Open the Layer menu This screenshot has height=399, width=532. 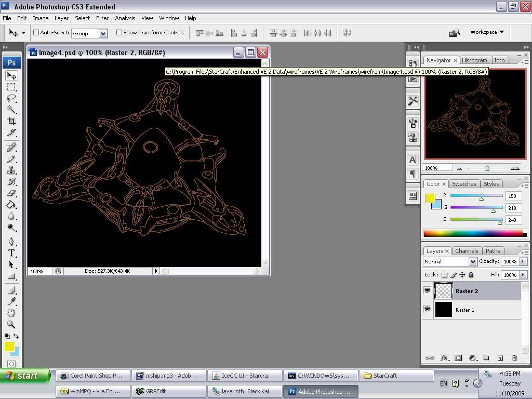click(61, 18)
